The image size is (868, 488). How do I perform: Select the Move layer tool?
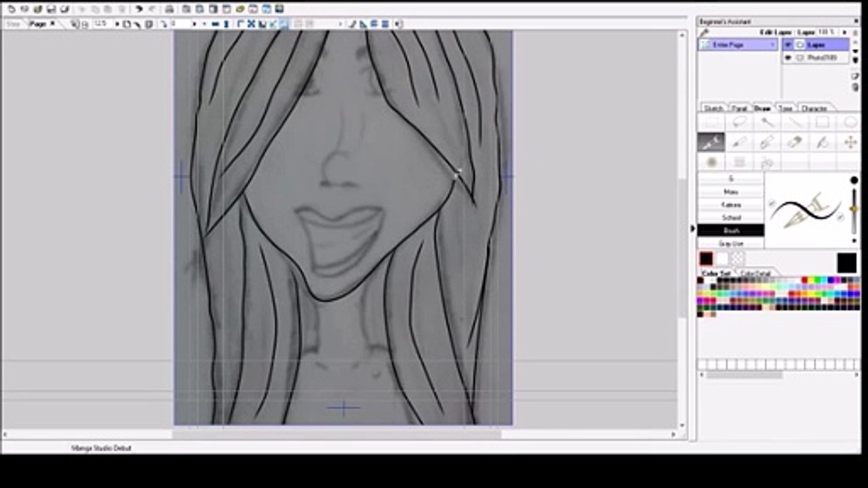pyautogui.click(x=850, y=142)
